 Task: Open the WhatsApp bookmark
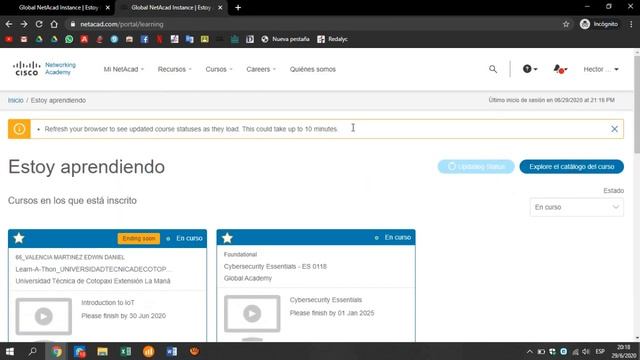tap(69, 39)
